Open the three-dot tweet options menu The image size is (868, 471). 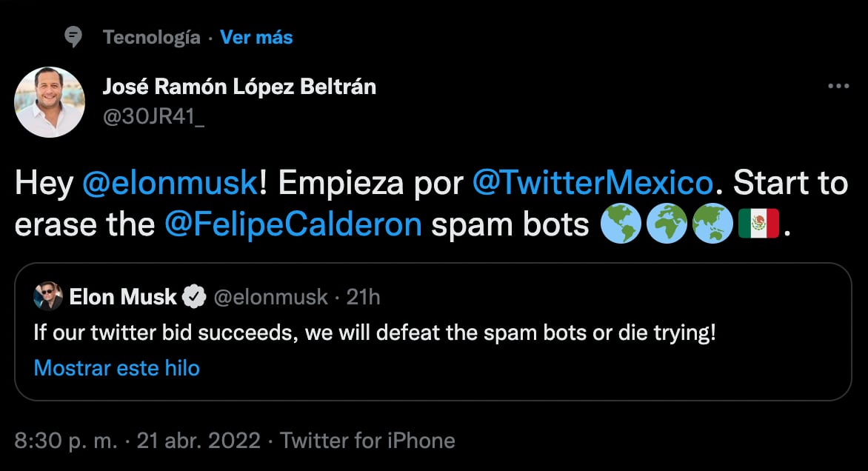[x=838, y=87]
